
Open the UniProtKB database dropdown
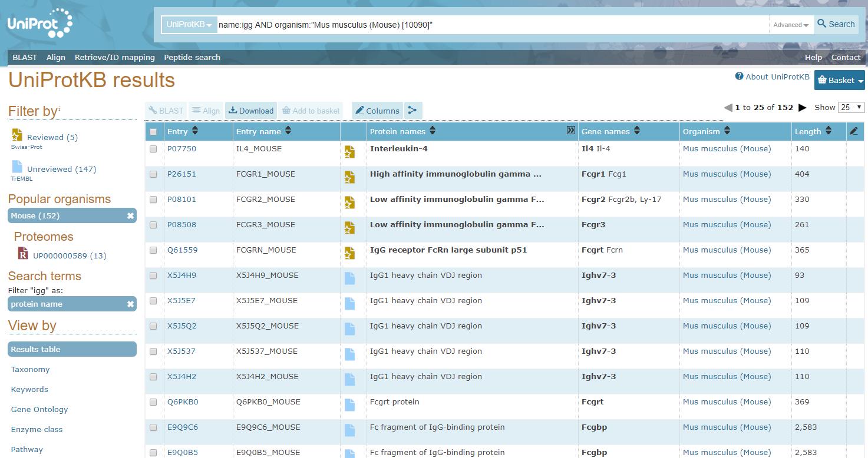click(x=189, y=25)
